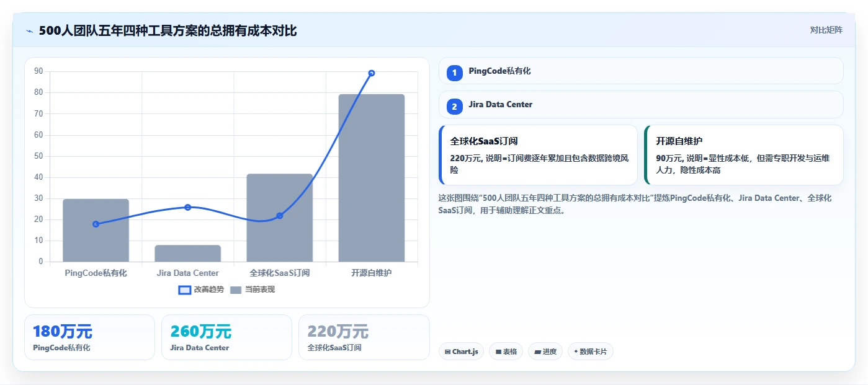Open the 220万元 全球化SaaS订阅 stat card
Screen dimensions: 868x385
click(x=364, y=337)
